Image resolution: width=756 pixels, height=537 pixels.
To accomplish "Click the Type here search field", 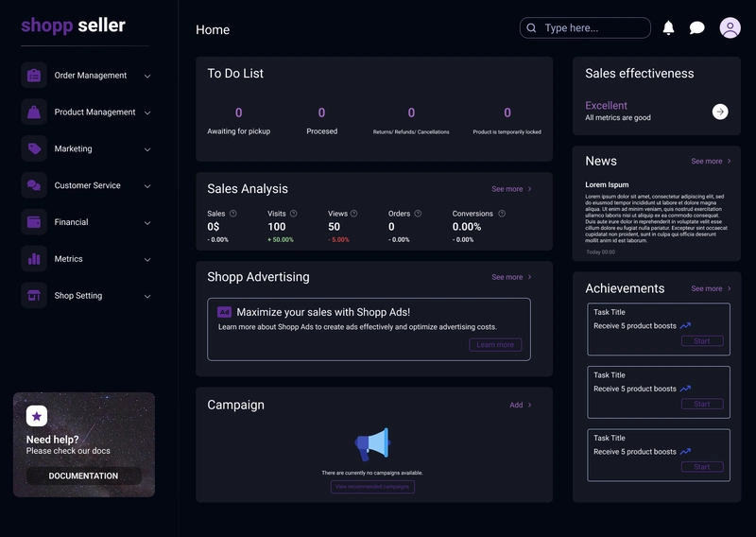I will click(585, 28).
